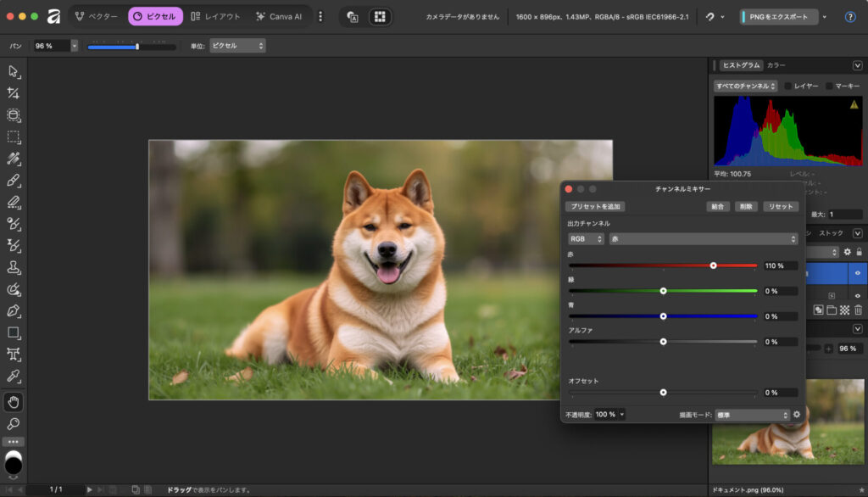Switch to the カラー panel tab
The image size is (868, 497).
(776, 65)
